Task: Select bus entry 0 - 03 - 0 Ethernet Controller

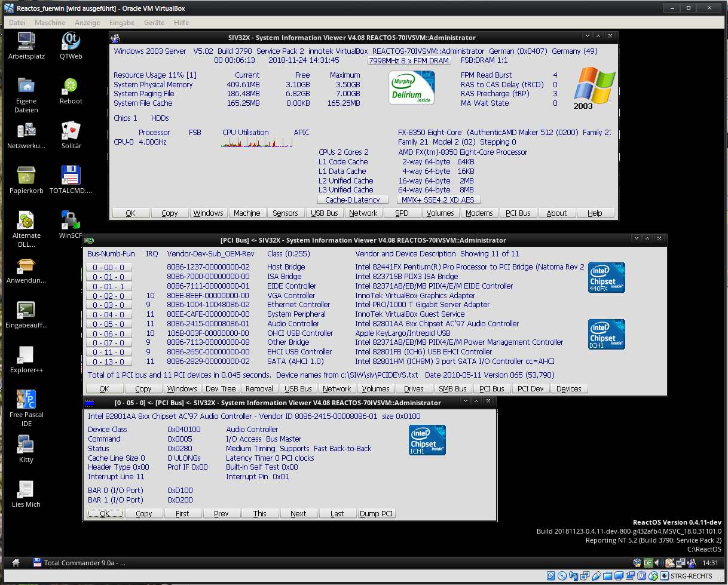Action: 109,305
